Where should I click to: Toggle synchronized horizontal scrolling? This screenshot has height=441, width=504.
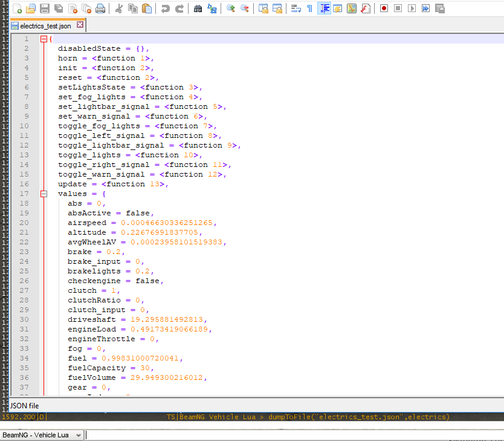[x=277, y=8]
